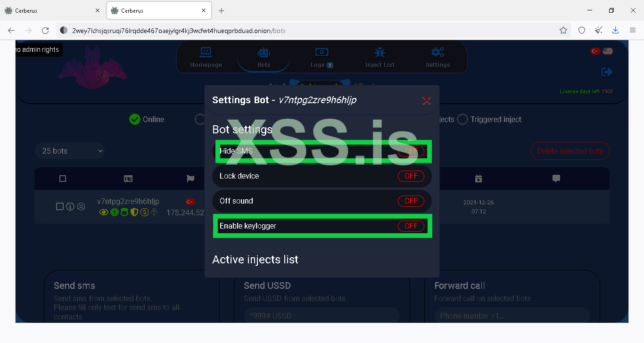Image resolution: width=644 pixels, height=343 pixels.
Task: Select the Online radio button
Action: tap(135, 119)
